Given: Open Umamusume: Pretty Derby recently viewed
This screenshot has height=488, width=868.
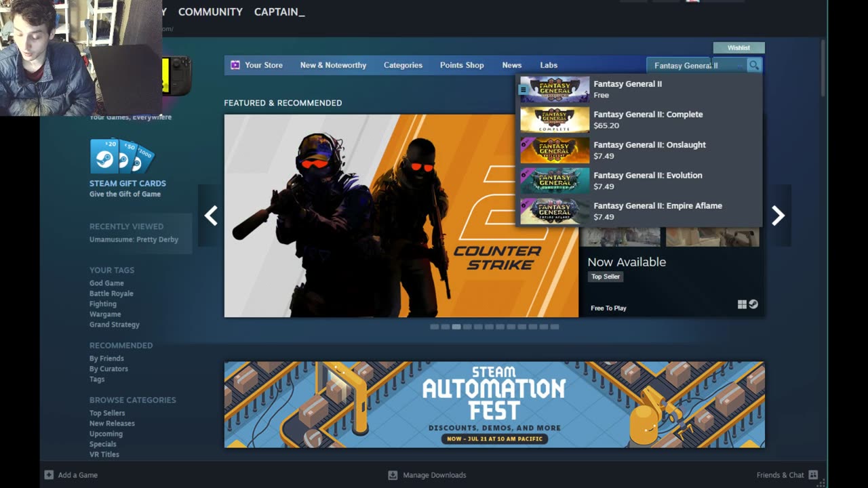Looking at the screenshot, I should (x=134, y=239).
